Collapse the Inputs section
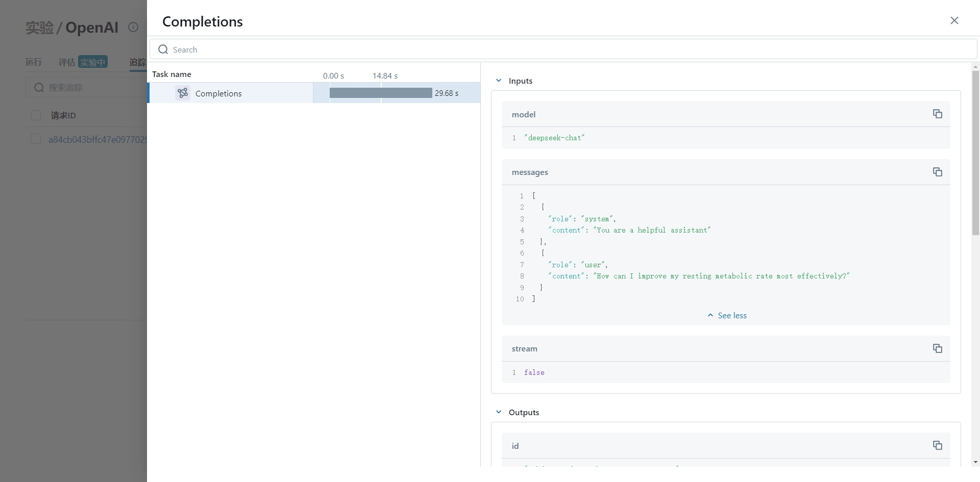This screenshot has width=980, height=482. pyautogui.click(x=499, y=81)
